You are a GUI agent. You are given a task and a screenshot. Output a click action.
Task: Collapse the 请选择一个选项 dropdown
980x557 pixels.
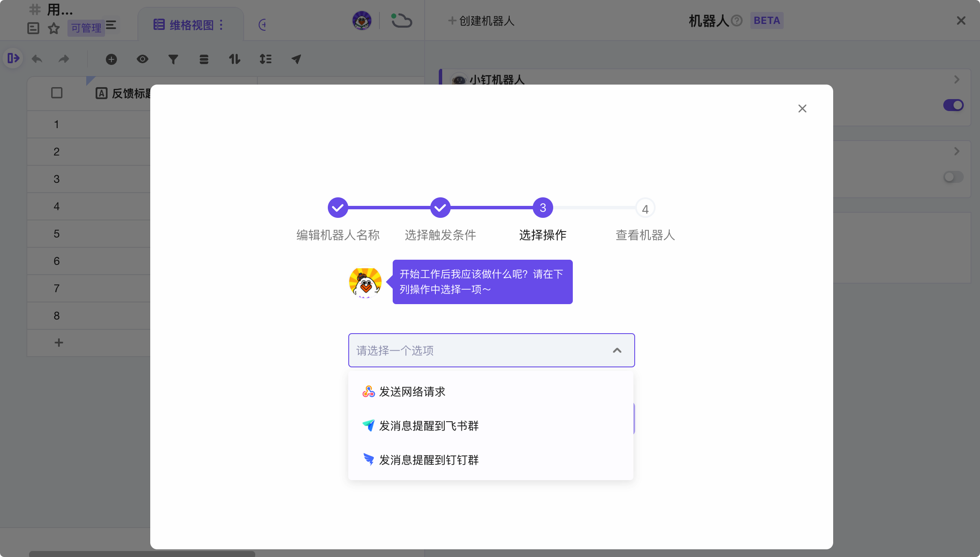coord(491,350)
